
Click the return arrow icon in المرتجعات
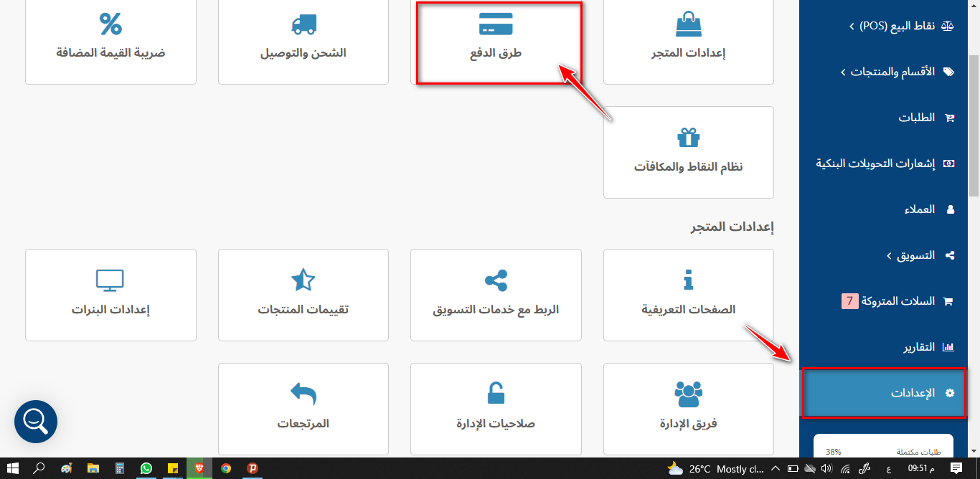(303, 394)
